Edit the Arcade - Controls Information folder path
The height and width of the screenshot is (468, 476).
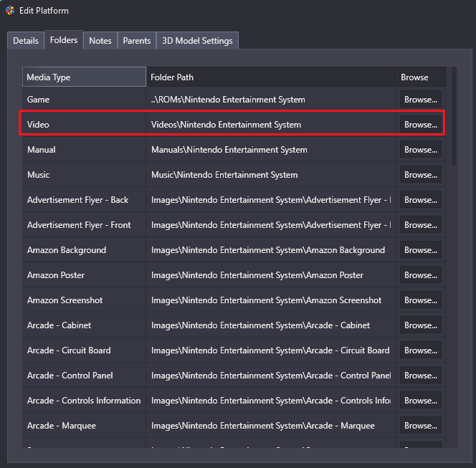pyautogui.click(x=271, y=401)
